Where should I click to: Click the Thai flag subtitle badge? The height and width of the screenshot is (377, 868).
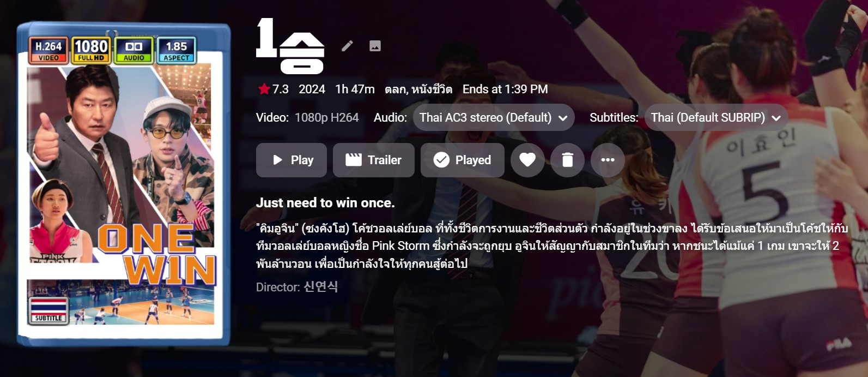tap(48, 310)
